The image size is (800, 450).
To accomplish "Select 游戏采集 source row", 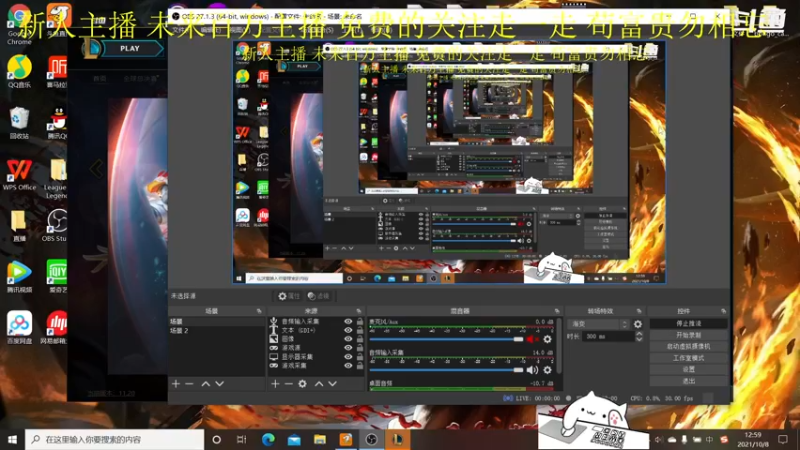I will click(316, 365).
